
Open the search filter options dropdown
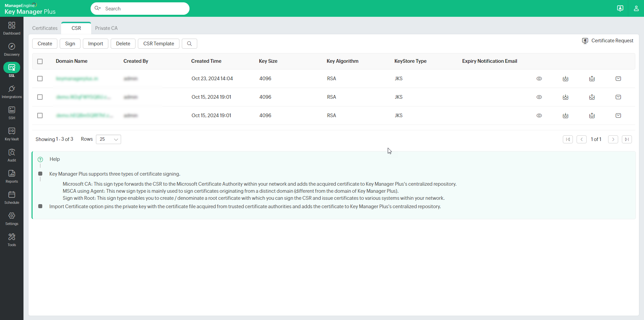coord(98,8)
